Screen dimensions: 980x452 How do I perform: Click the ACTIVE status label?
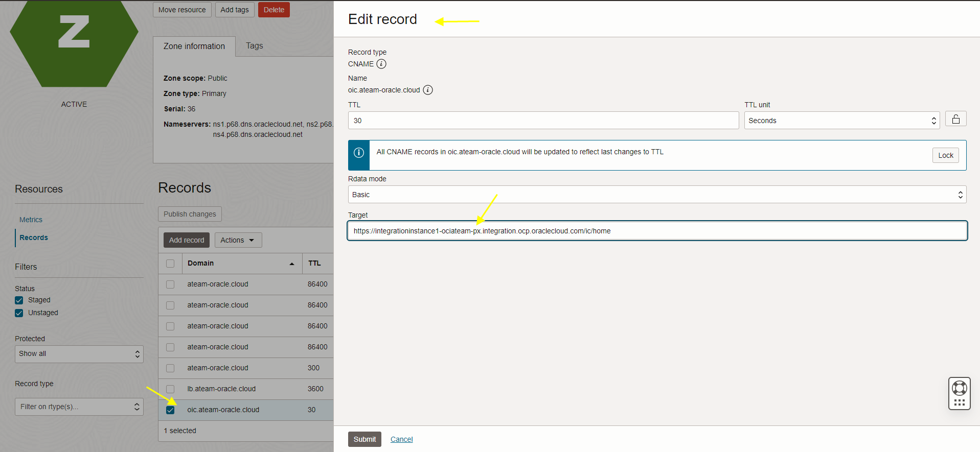coord(74,104)
